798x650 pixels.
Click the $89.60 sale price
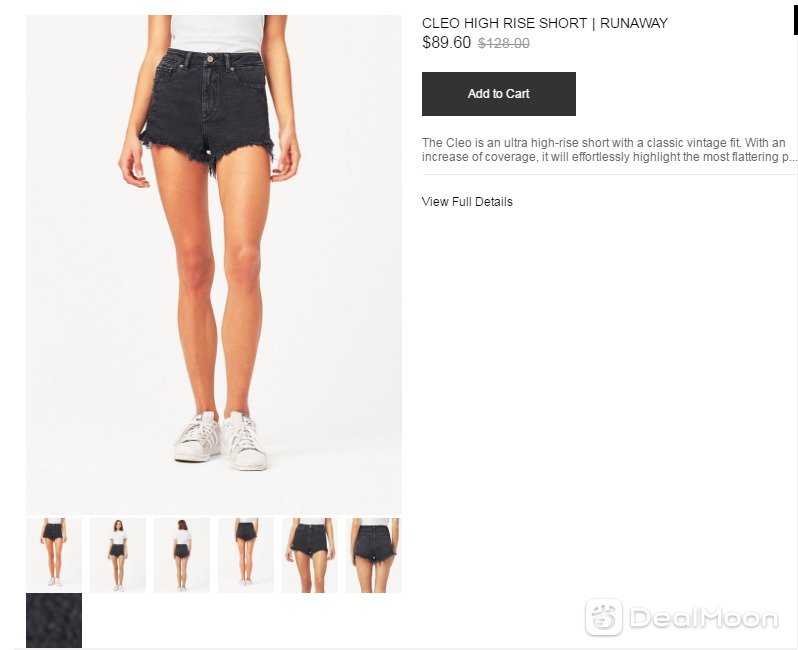coord(446,42)
